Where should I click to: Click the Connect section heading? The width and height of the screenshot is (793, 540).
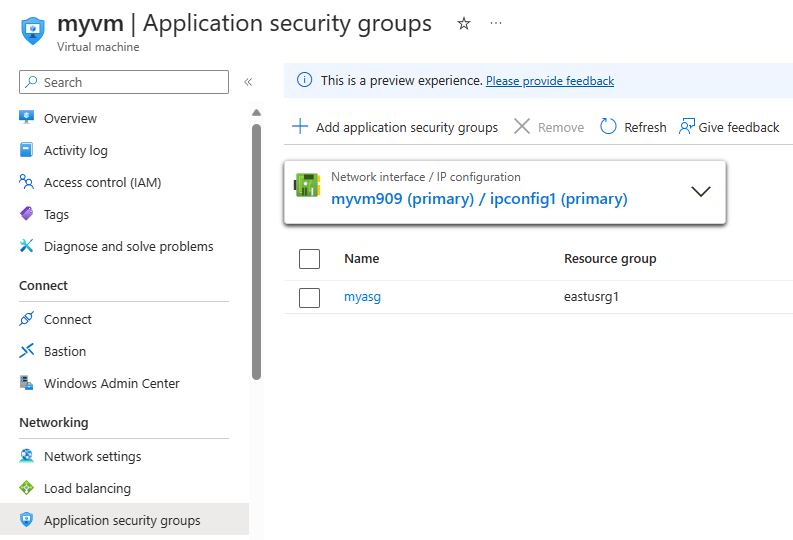click(43, 285)
